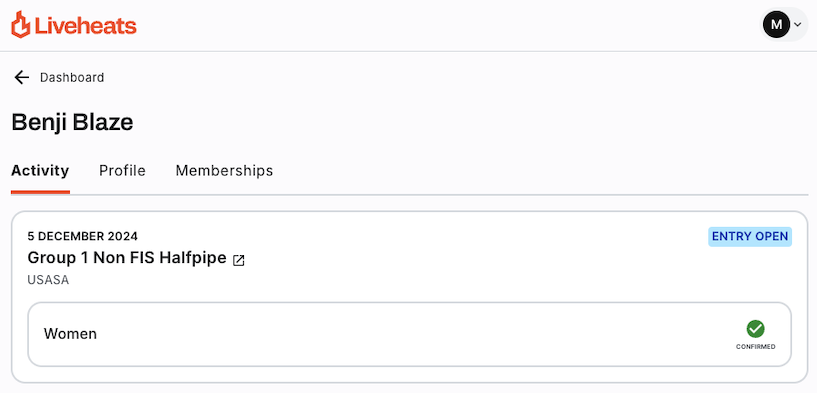Open the Group 1 Non FIS Halfpipe title

coord(127,257)
